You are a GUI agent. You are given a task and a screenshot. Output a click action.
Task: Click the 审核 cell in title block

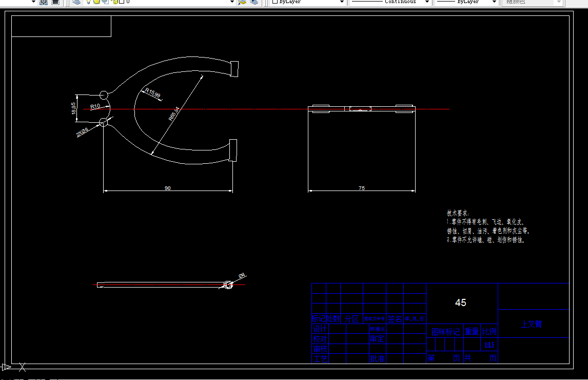320,349
